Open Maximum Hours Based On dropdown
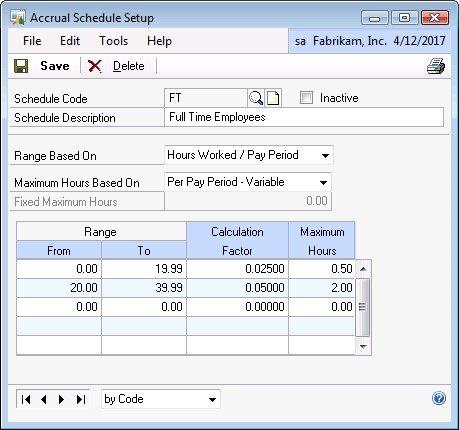Screen dimensions: 459x430 (248, 182)
